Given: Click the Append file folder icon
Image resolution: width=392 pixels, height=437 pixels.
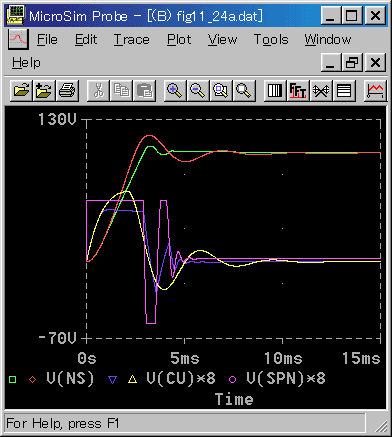Looking at the screenshot, I should tap(44, 90).
